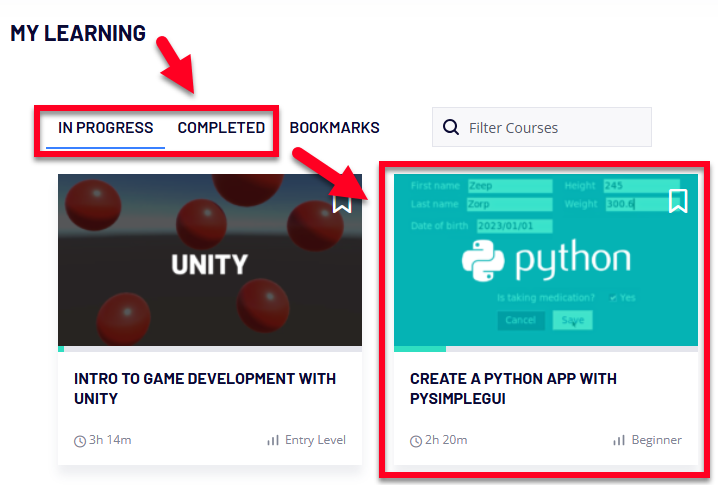Click the Beginner difficulty label

[657, 440]
